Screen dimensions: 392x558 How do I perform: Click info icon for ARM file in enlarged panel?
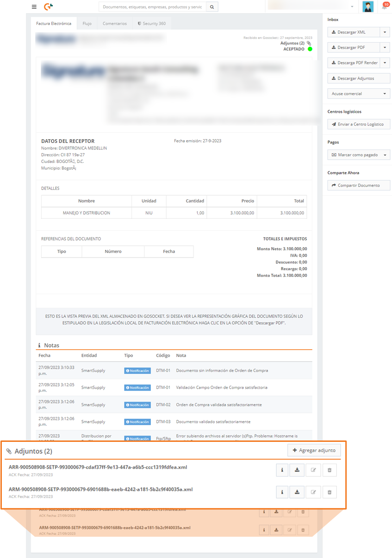pyautogui.click(x=282, y=492)
